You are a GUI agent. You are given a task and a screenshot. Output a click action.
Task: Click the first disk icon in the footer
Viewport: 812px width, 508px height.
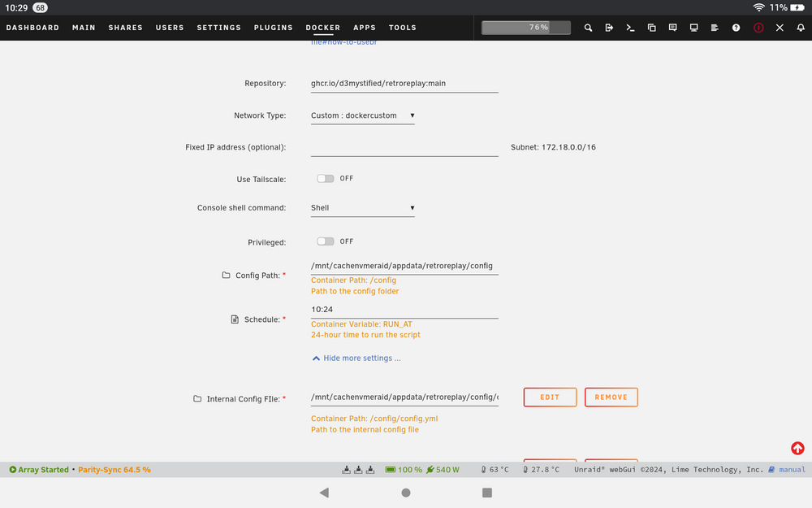(x=346, y=470)
